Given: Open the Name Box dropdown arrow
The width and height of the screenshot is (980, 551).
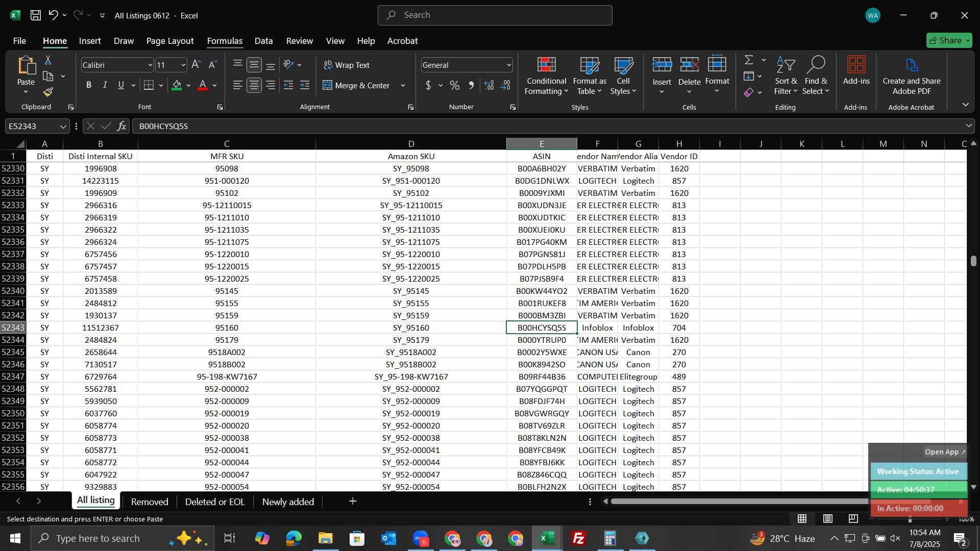Looking at the screenshot, I should 63,127.
